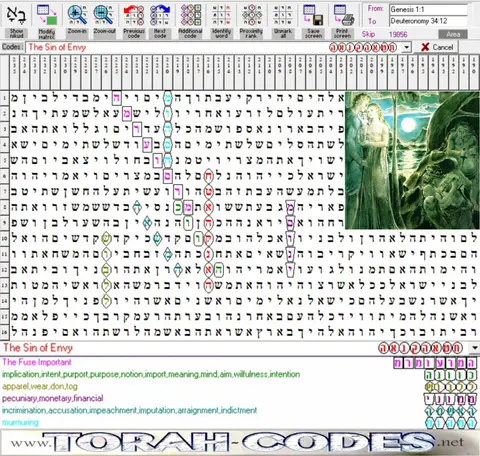Select matrix row header 1

tap(5, 98)
